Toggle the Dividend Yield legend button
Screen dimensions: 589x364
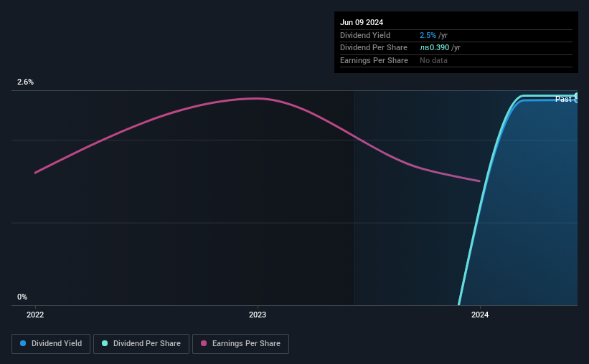[51, 344]
